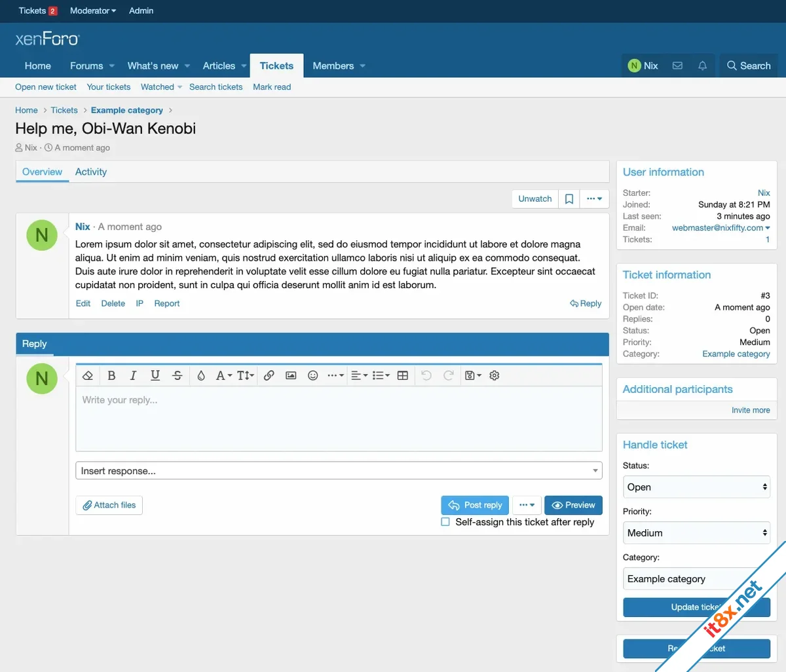
Task: Open the conversations inbox envelope
Action: click(x=678, y=65)
